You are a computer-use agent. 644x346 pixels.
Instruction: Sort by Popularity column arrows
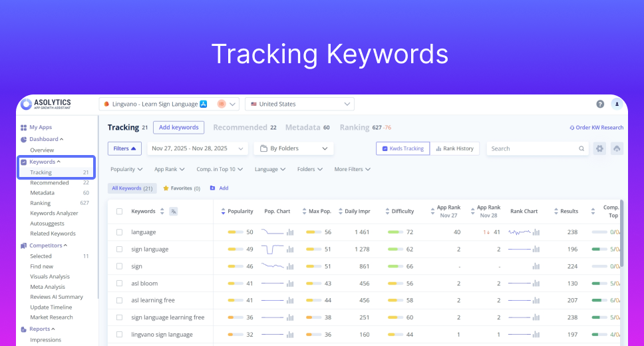point(223,211)
